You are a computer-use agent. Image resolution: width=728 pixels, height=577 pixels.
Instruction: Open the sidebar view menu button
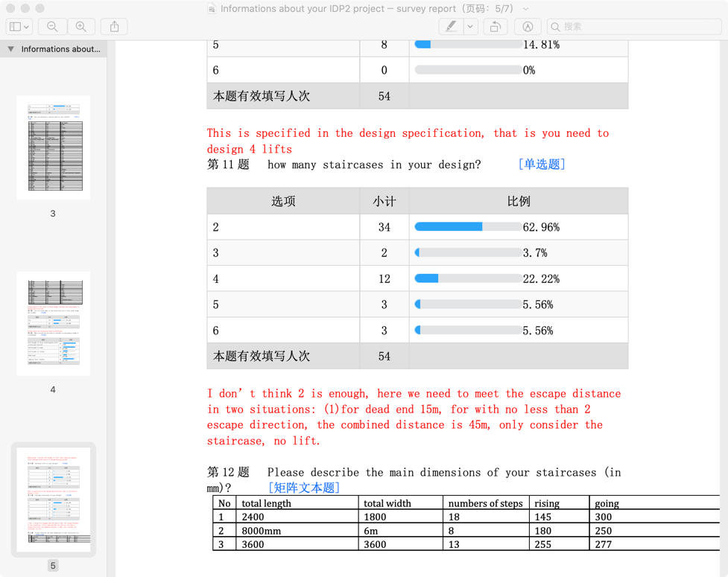point(19,27)
